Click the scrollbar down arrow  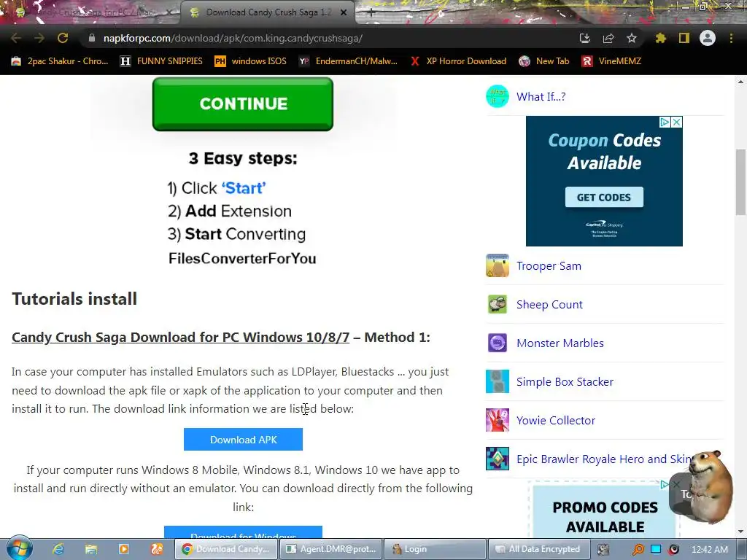click(741, 532)
